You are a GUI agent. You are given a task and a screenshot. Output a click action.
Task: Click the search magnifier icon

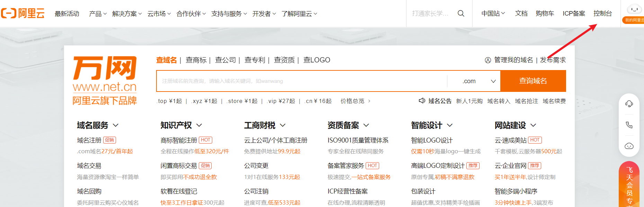click(461, 14)
